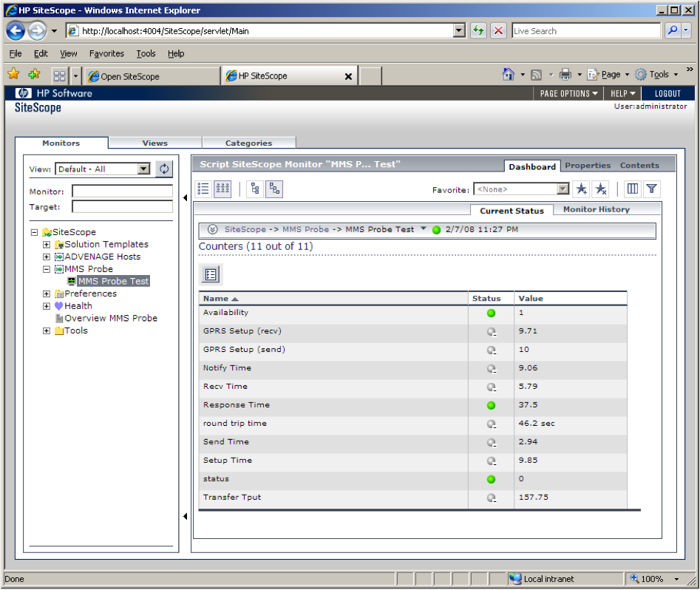Open the Tools menu in menu bar
Screen dimensions: 700x590
146,53
